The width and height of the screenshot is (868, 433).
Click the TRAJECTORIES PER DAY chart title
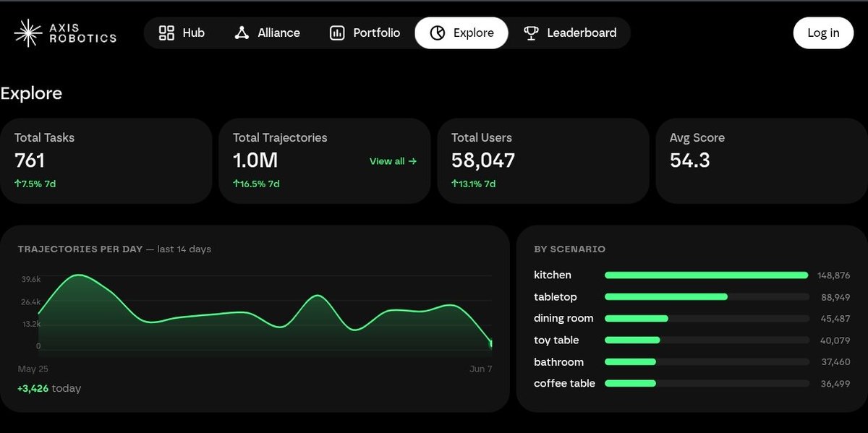pyautogui.click(x=80, y=249)
